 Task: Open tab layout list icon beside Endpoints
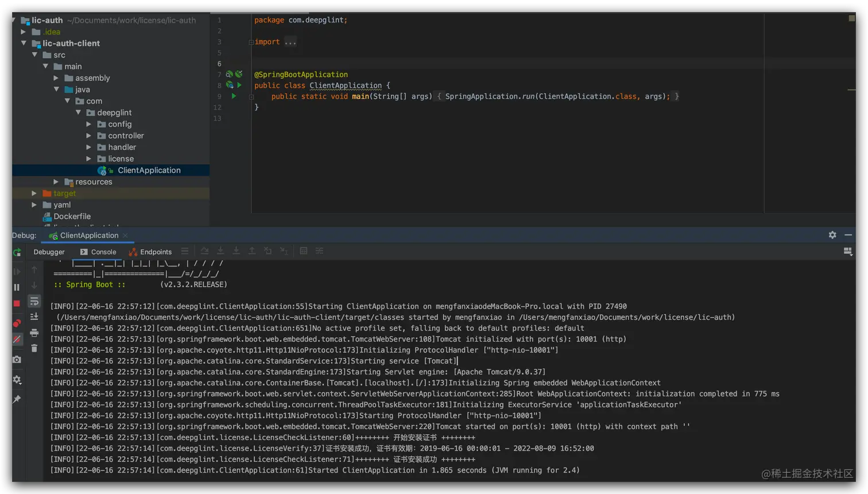tap(185, 251)
